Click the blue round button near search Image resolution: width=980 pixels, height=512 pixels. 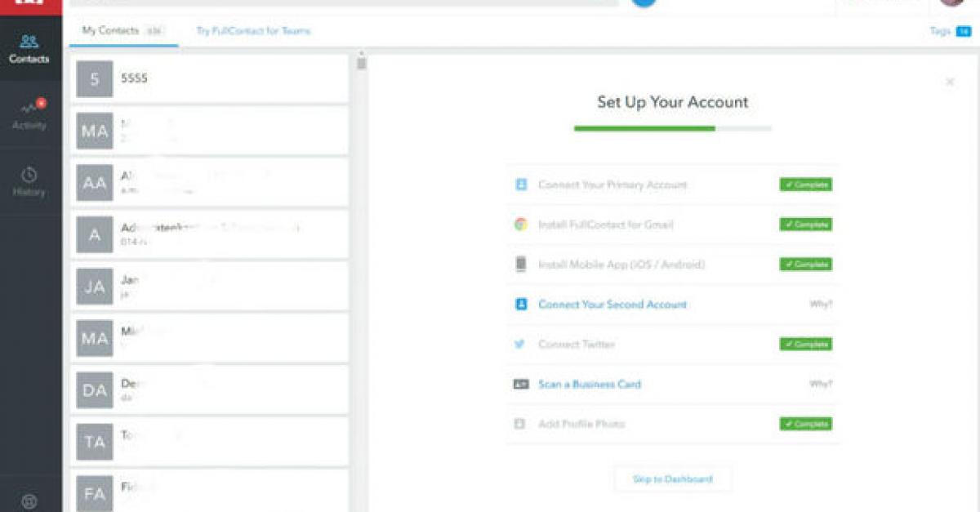coord(644,3)
